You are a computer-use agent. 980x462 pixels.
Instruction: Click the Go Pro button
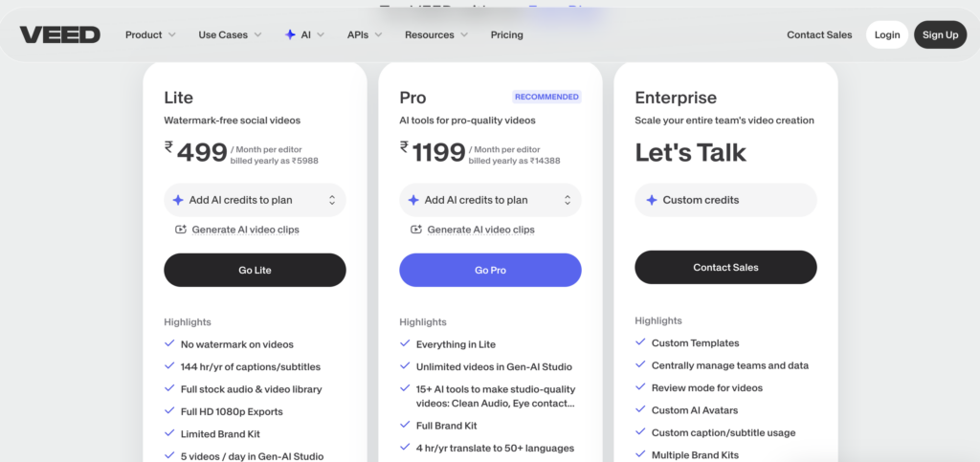click(x=490, y=270)
